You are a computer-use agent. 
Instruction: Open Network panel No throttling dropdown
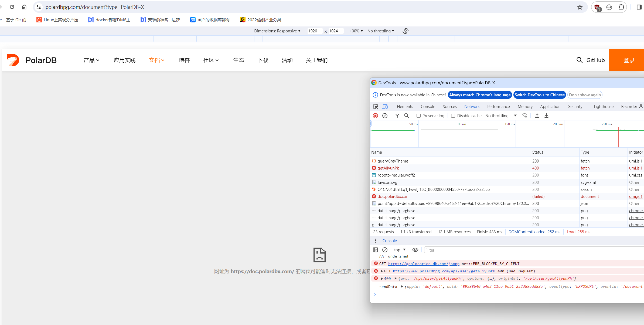[x=501, y=116]
